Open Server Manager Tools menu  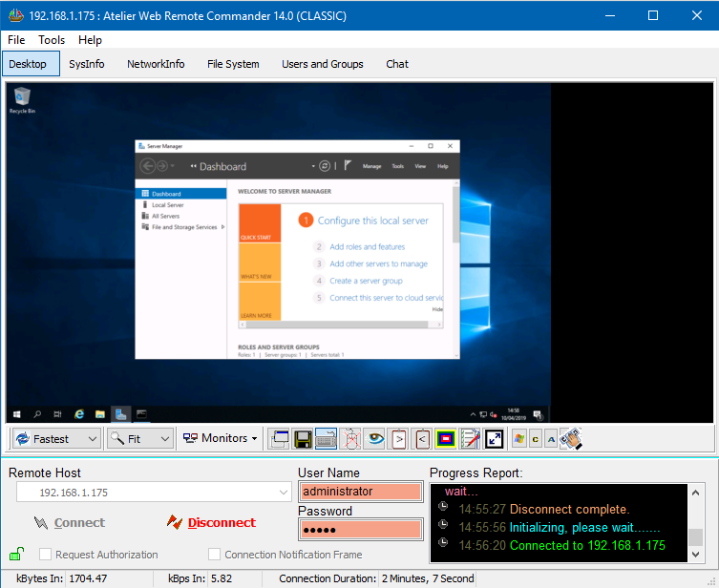click(397, 166)
